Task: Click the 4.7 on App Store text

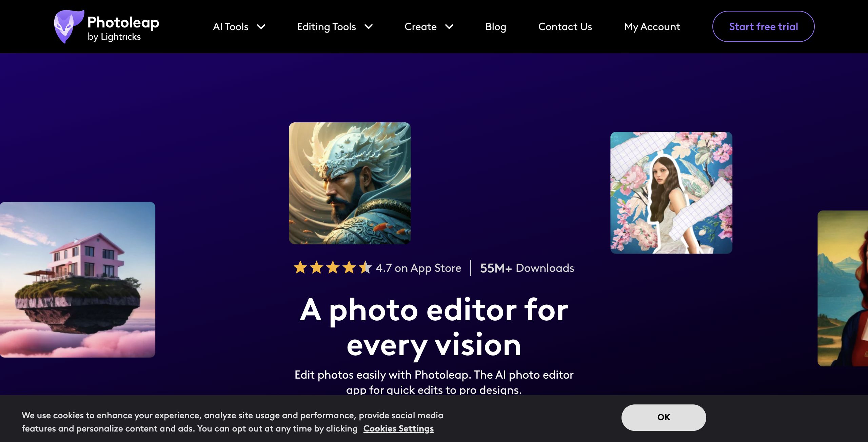Action: tap(419, 268)
